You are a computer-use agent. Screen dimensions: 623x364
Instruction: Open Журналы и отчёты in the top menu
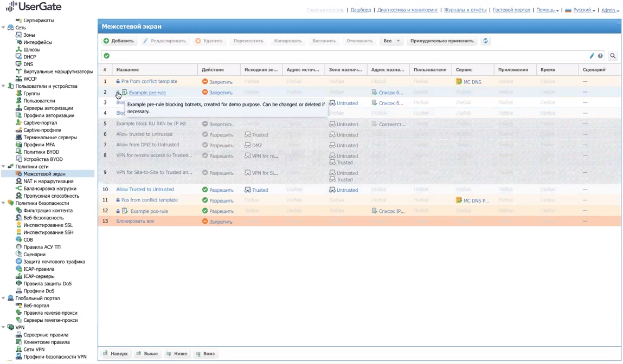click(x=465, y=10)
